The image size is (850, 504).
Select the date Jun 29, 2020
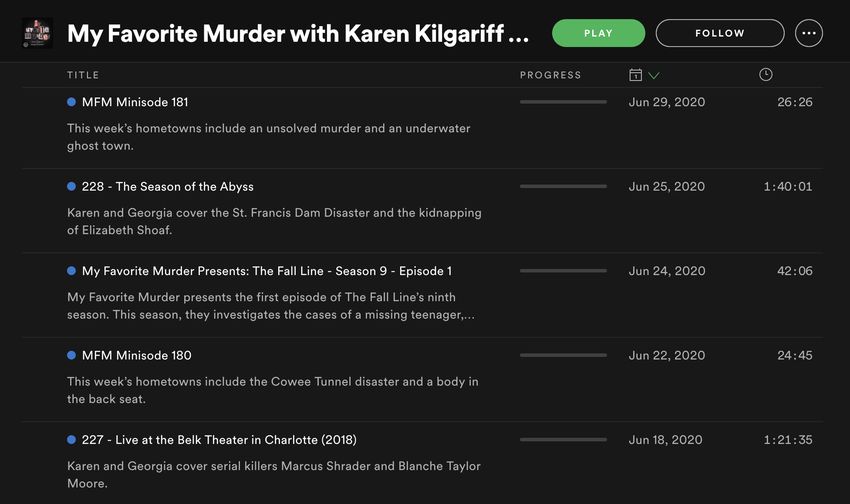pyautogui.click(x=667, y=102)
